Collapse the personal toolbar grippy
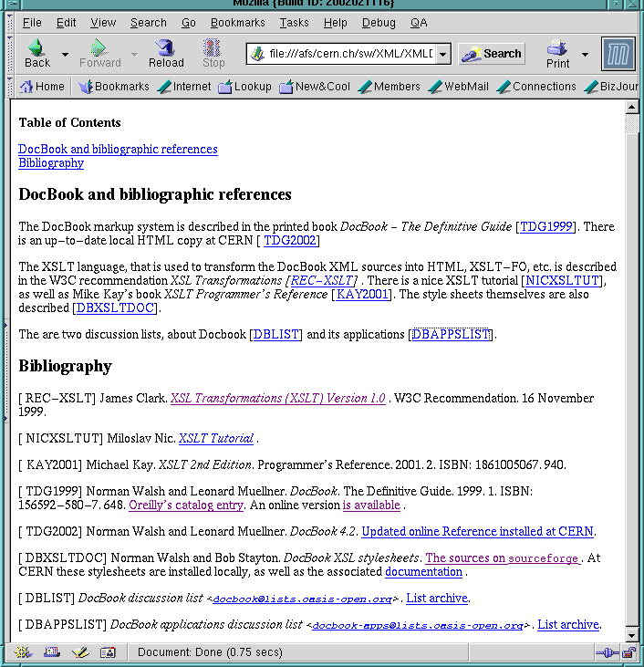The image size is (644, 667). coord(10,87)
